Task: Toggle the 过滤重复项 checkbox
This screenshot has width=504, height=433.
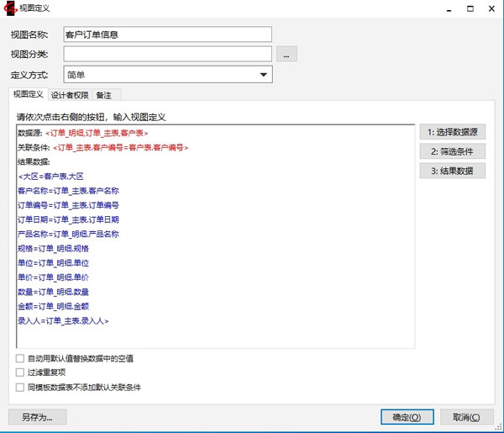Action: [19, 373]
